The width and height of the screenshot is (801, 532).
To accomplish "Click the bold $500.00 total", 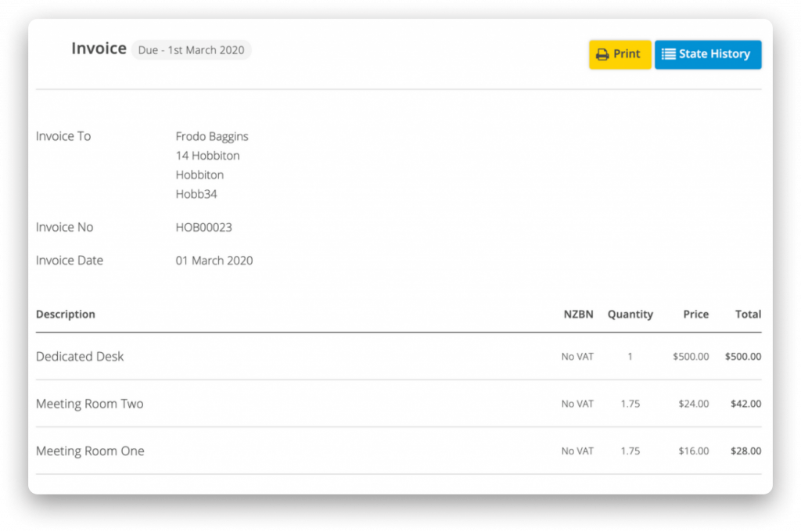I will (x=743, y=357).
